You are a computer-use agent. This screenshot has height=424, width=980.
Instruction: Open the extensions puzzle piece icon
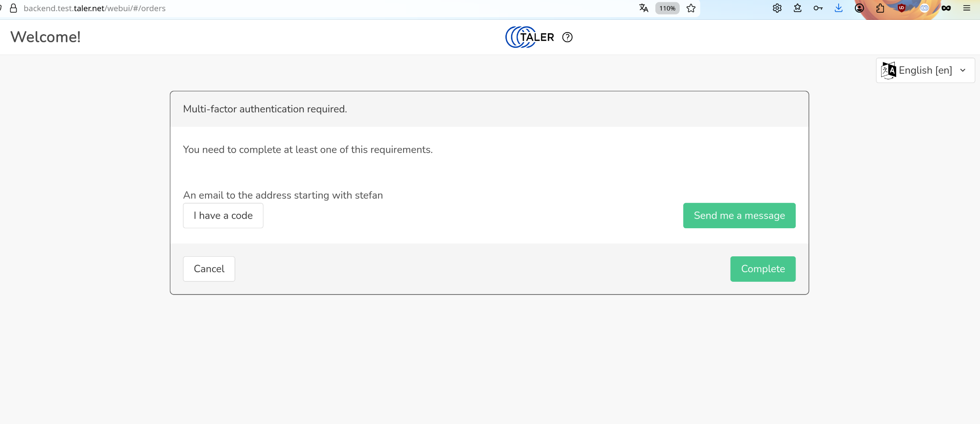880,8
